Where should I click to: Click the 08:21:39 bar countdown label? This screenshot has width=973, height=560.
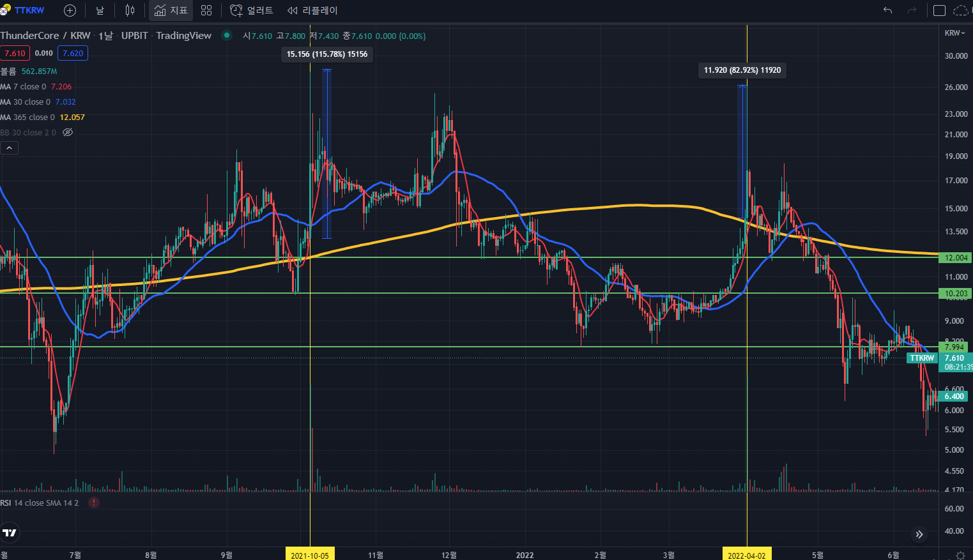tap(958, 368)
